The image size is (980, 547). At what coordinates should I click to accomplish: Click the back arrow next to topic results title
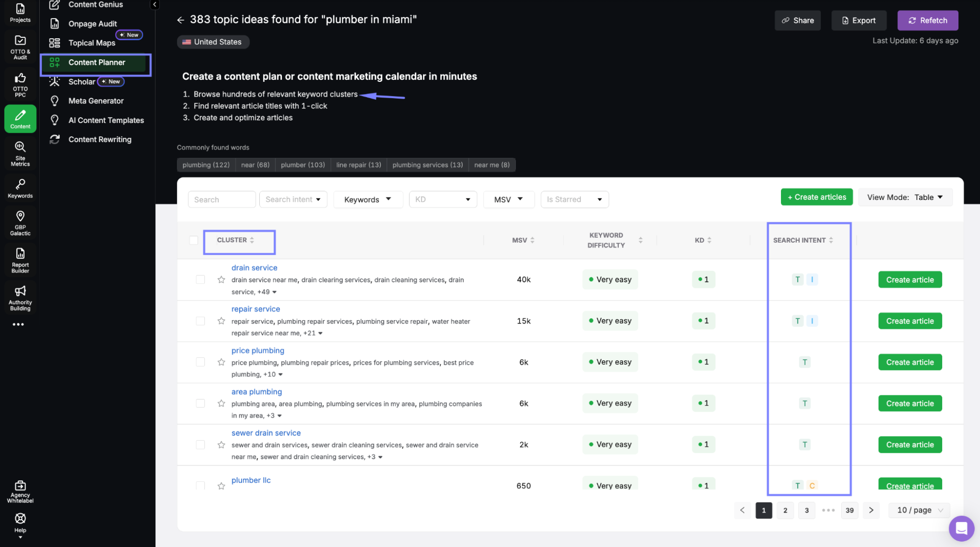180,20
